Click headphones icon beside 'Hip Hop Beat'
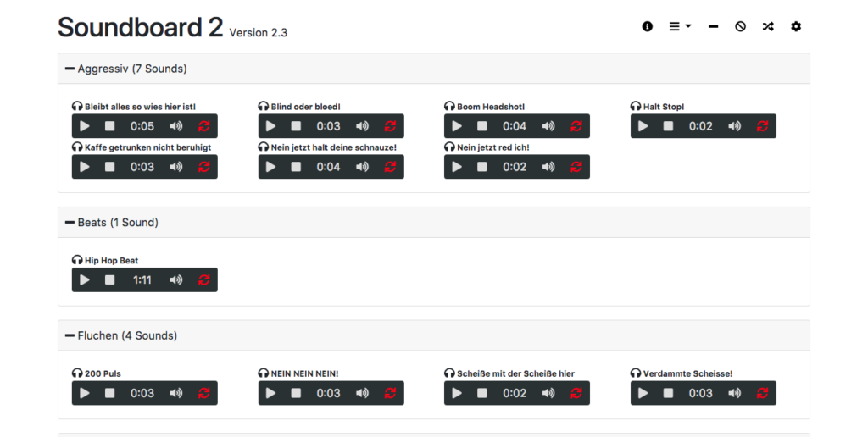Image resolution: width=868 pixels, height=437 pixels. coord(77,260)
